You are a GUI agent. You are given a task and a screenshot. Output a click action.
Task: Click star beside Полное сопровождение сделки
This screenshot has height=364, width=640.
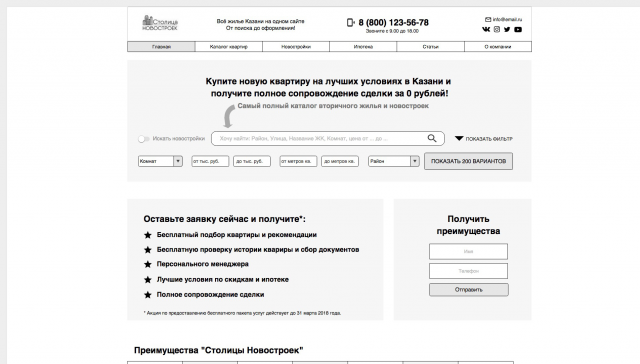(148, 295)
